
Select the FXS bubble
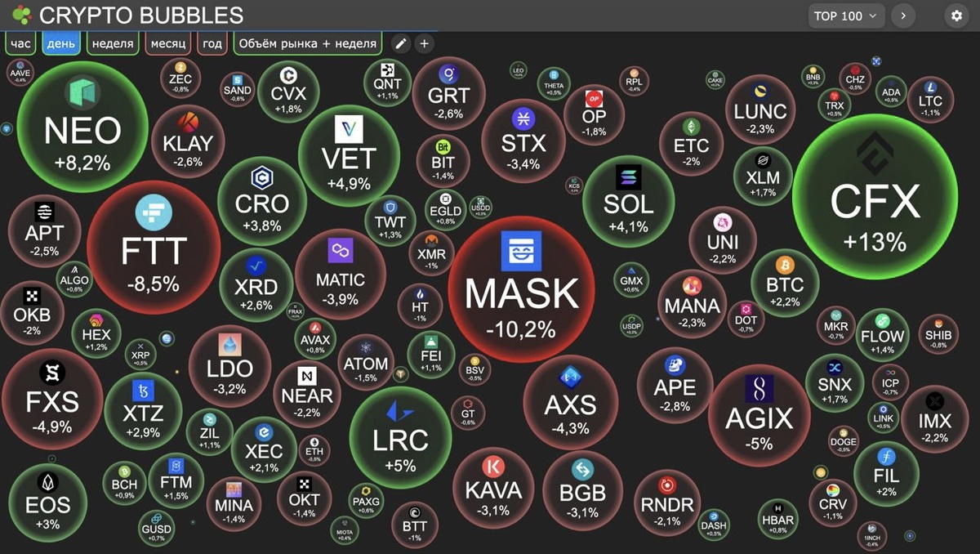pos(52,398)
